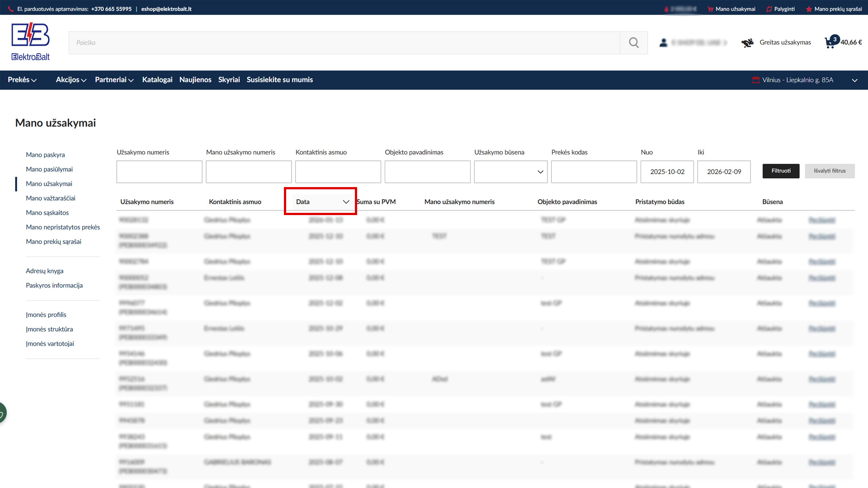
Task: Open the Katalogai menu item
Action: (x=157, y=80)
